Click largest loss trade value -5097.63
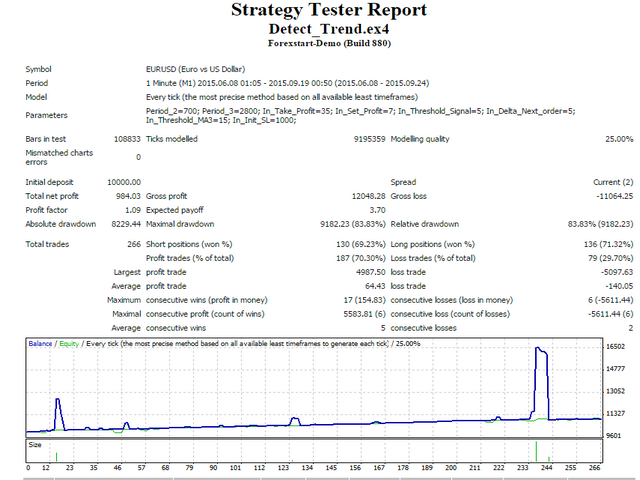This screenshot has width=640, height=480. click(x=617, y=272)
